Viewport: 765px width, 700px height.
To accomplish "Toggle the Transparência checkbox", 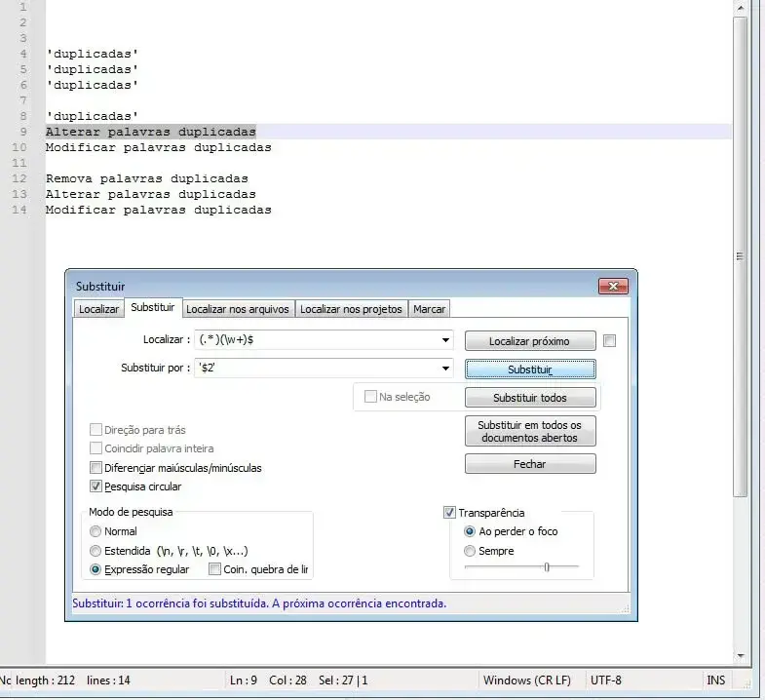I will [x=449, y=513].
